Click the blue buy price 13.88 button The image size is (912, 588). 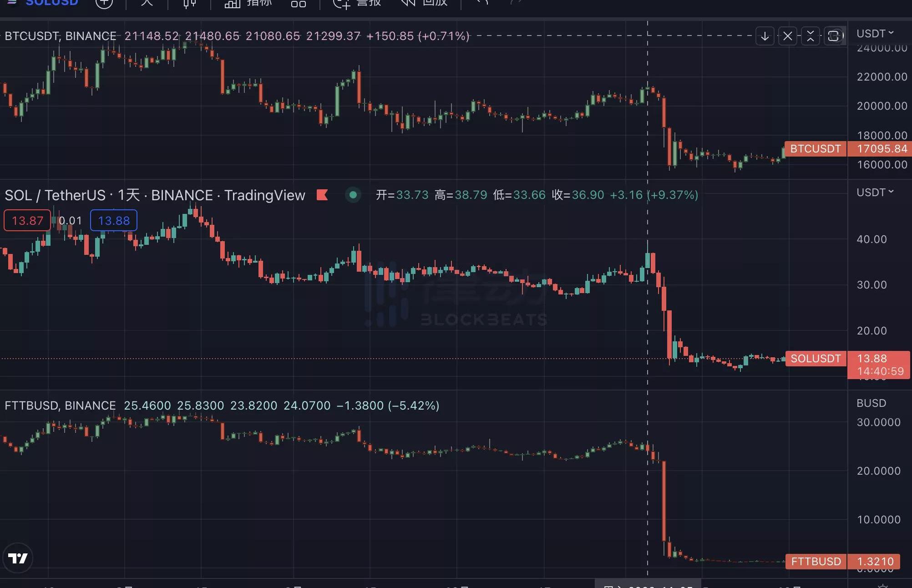114,221
